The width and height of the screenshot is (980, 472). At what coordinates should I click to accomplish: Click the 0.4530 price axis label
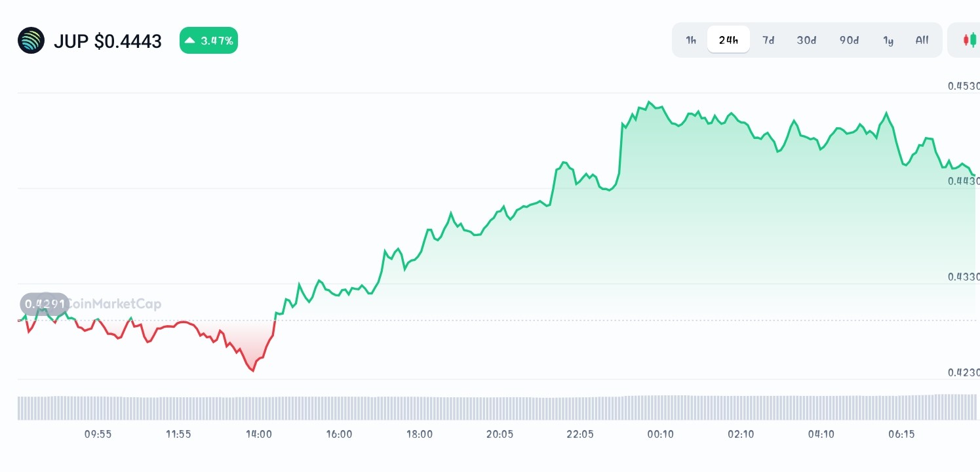pos(963,86)
